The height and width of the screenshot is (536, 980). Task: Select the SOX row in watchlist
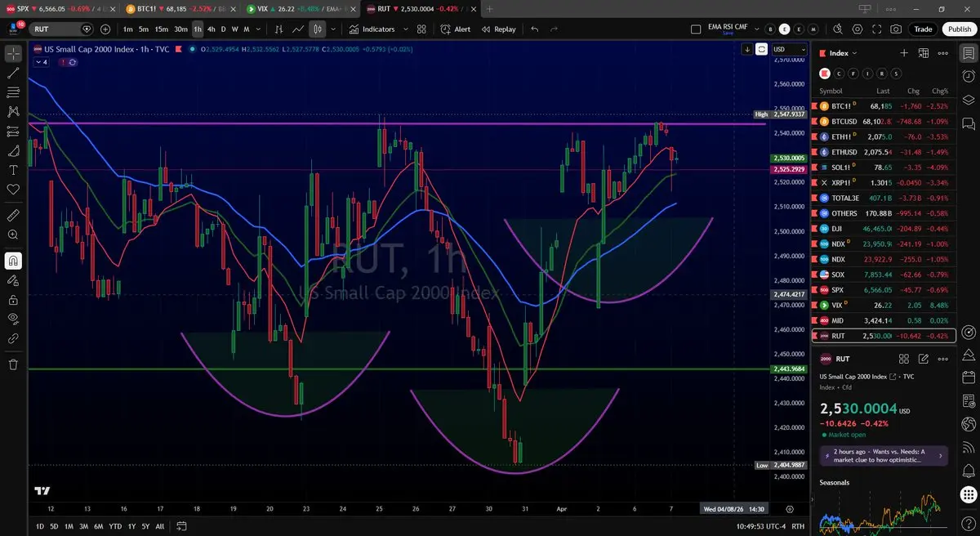coord(884,275)
